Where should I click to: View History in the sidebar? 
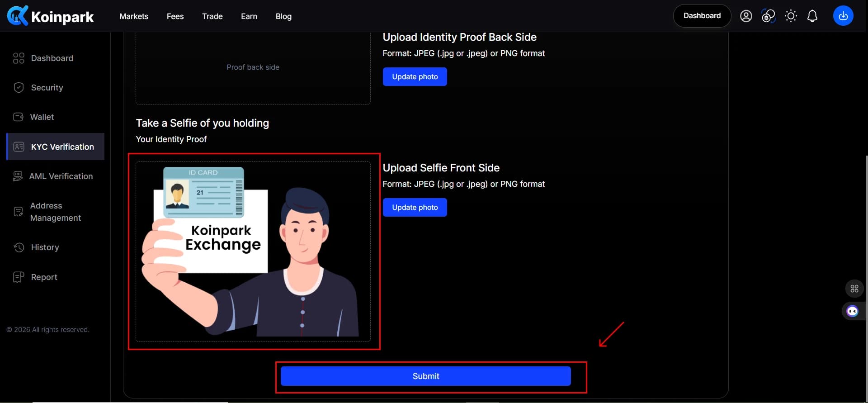pyautogui.click(x=45, y=247)
